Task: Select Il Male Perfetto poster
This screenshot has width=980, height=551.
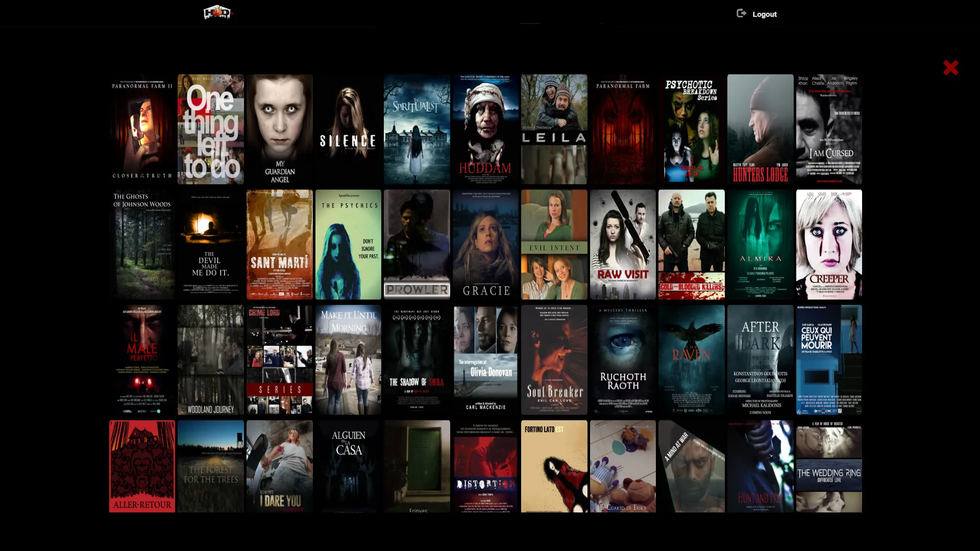Action: [142, 360]
